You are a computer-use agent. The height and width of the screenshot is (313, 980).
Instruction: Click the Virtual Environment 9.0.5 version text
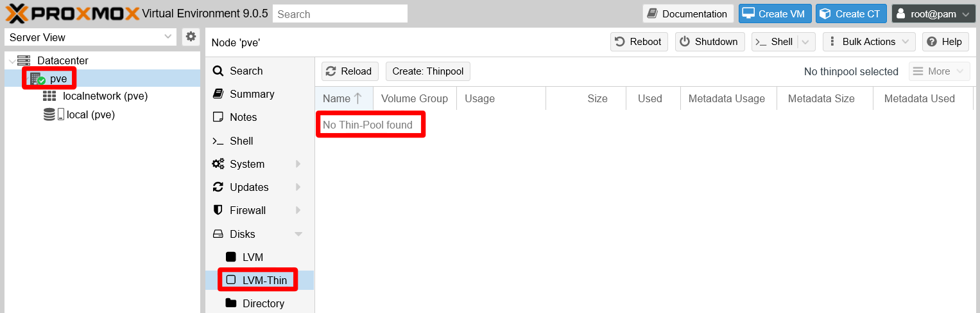click(x=205, y=13)
